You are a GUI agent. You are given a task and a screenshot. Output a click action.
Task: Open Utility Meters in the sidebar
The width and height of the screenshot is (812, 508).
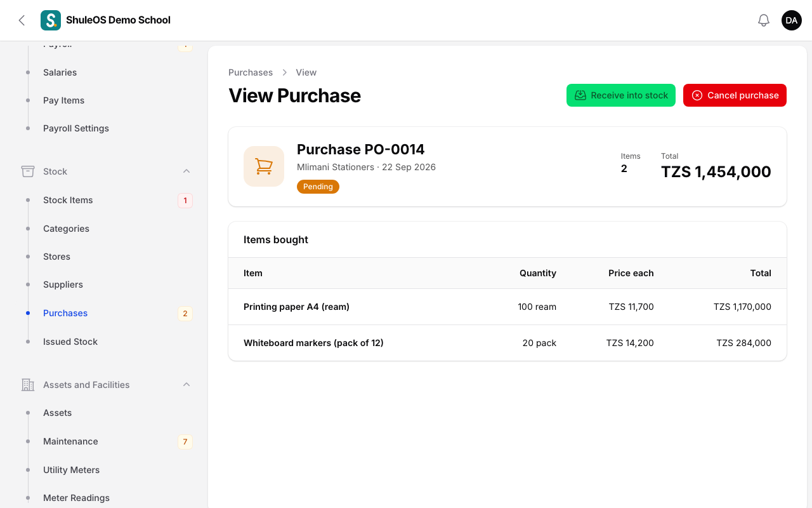coord(71,470)
